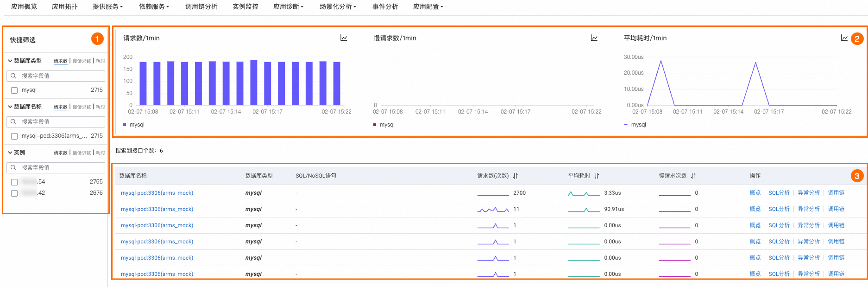Sort table by 平均耗时 column
This screenshot has width=868, height=287.
point(597,176)
